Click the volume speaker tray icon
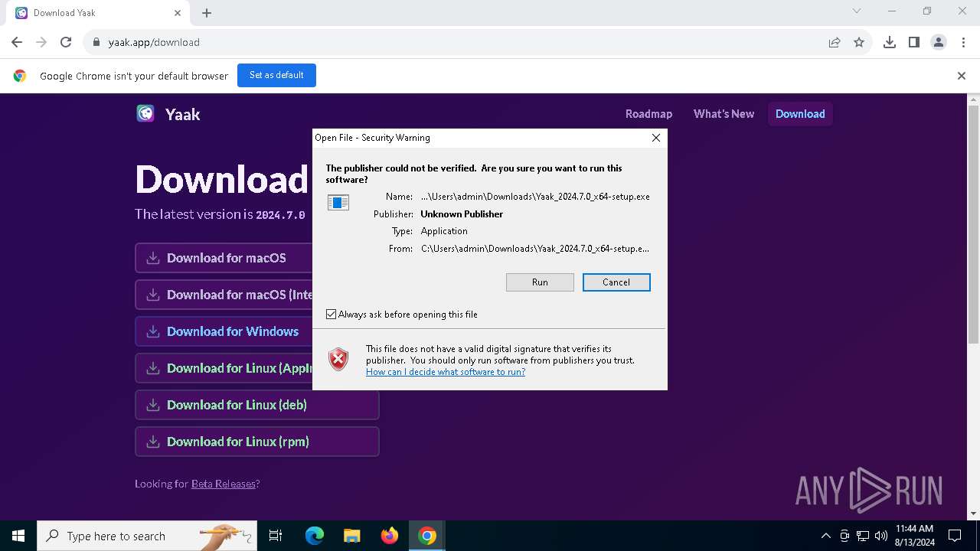Screen dimensions: 980x551 (881, 536)
